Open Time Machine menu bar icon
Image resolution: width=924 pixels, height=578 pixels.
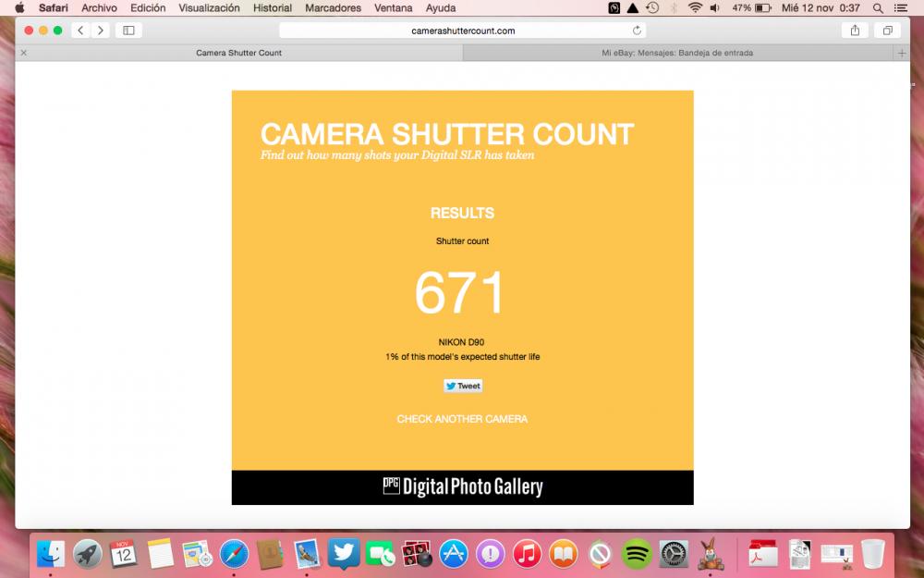pyautogui.click(x=652, y=8)
